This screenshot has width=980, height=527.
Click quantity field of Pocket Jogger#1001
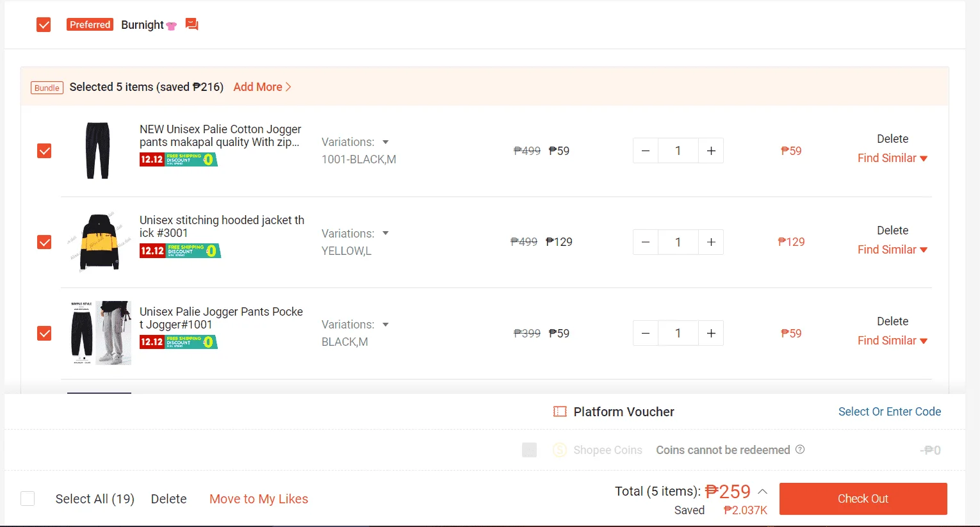tap(678, 334)
